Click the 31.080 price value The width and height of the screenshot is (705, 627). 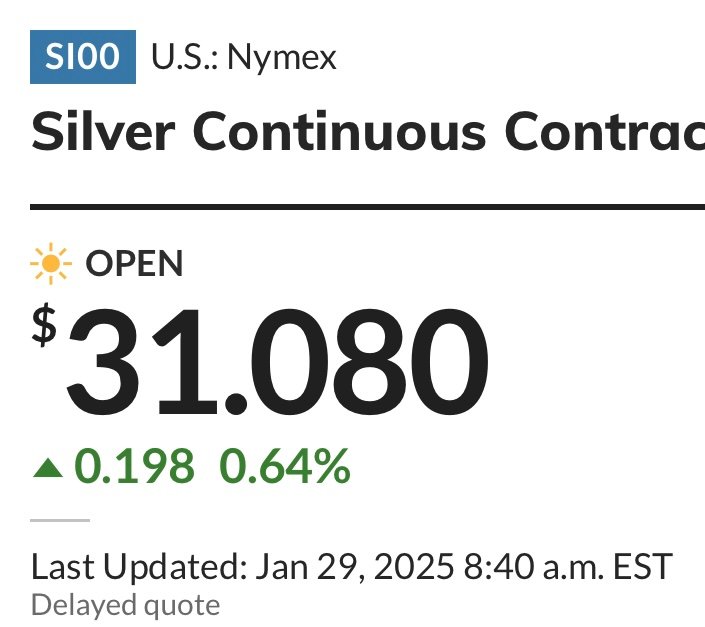(277, 362)
